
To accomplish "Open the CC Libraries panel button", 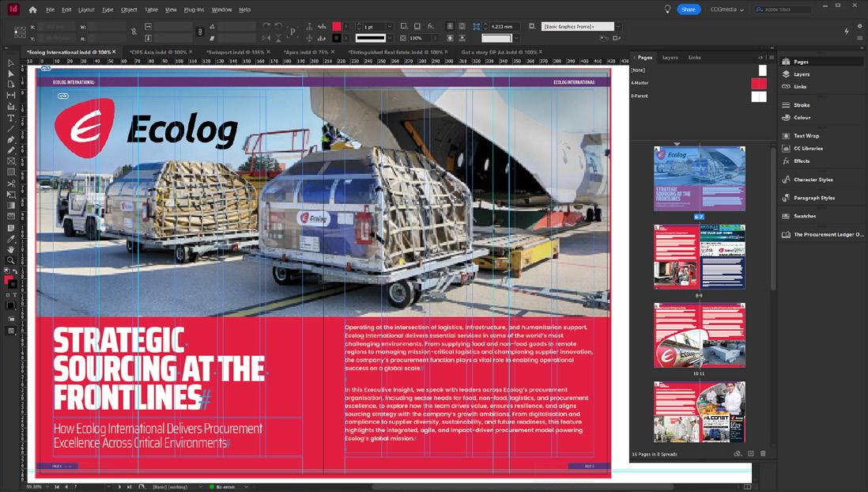I will click(808, 149).
